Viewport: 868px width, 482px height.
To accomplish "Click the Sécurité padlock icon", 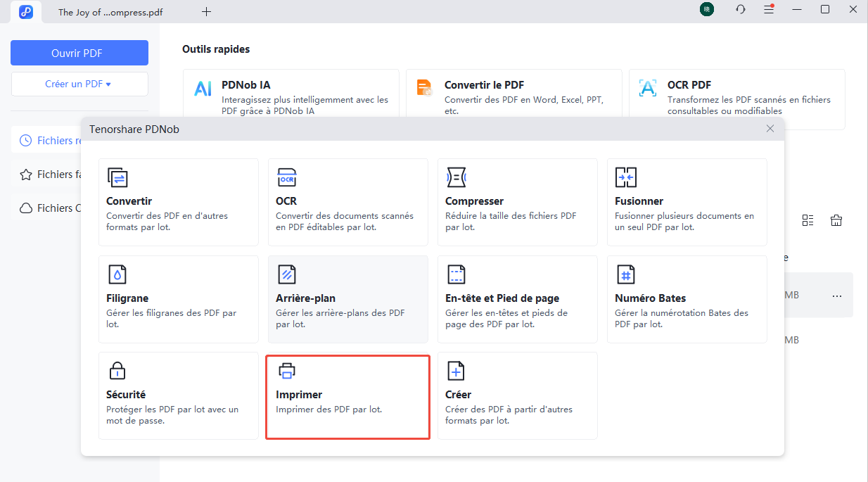I will (117, 371).
